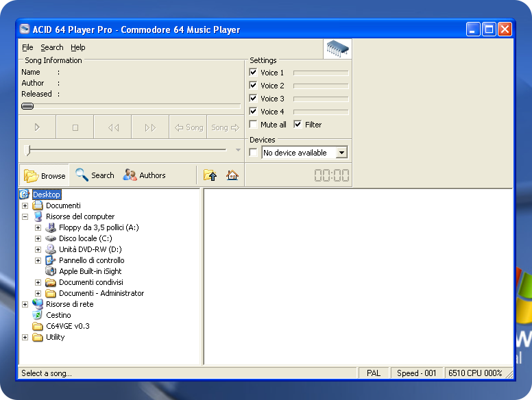Click the Cestino recycle bin icon
The image size is (532, 400).
[38, 315]
